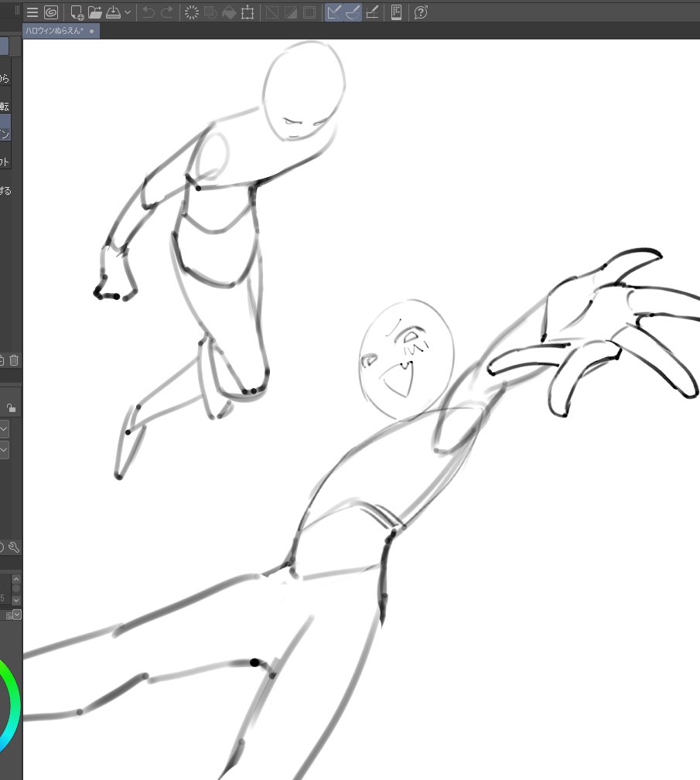Image resolution: width=700 pixels, height=780 pixels.
Task: Click the Open file folder icon
Action: (x=94, y=12)
